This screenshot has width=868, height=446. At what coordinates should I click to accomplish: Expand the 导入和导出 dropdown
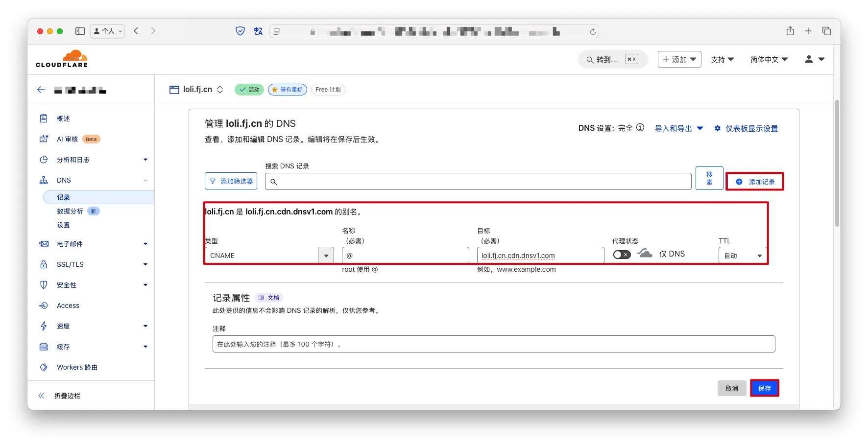679,128
